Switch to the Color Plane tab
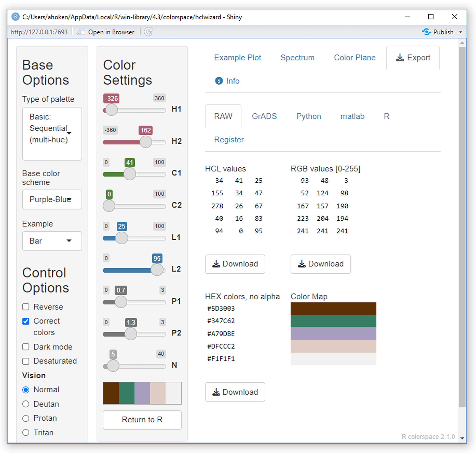Viewport: 476px width, 454px height. [x=355, y=58]
